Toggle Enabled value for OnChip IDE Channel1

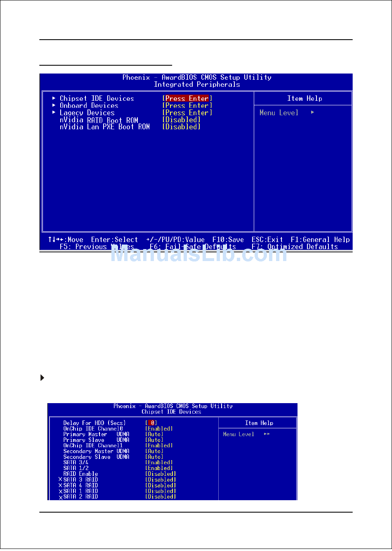point(159,446)
